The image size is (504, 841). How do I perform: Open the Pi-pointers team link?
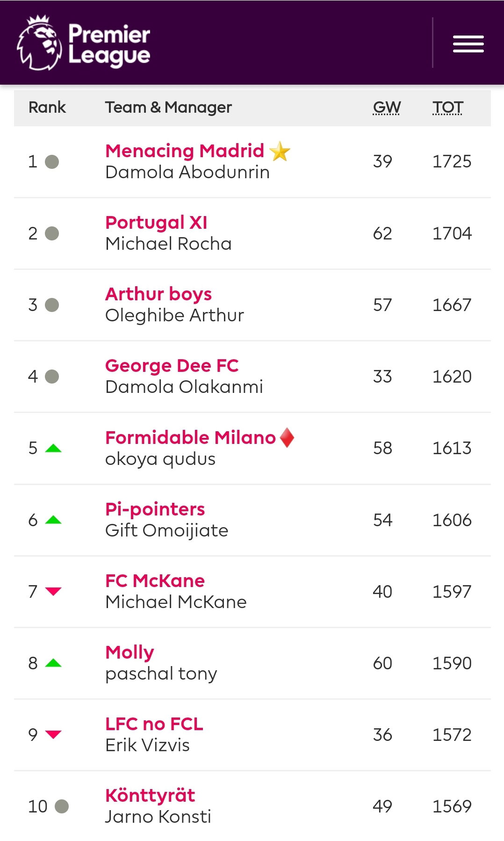155,509
